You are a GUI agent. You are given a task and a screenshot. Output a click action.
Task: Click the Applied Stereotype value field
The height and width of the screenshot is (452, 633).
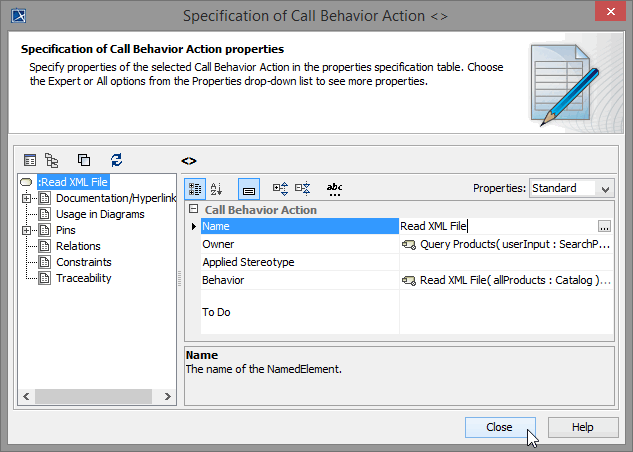pyautogui.click(x=505, y=262)
